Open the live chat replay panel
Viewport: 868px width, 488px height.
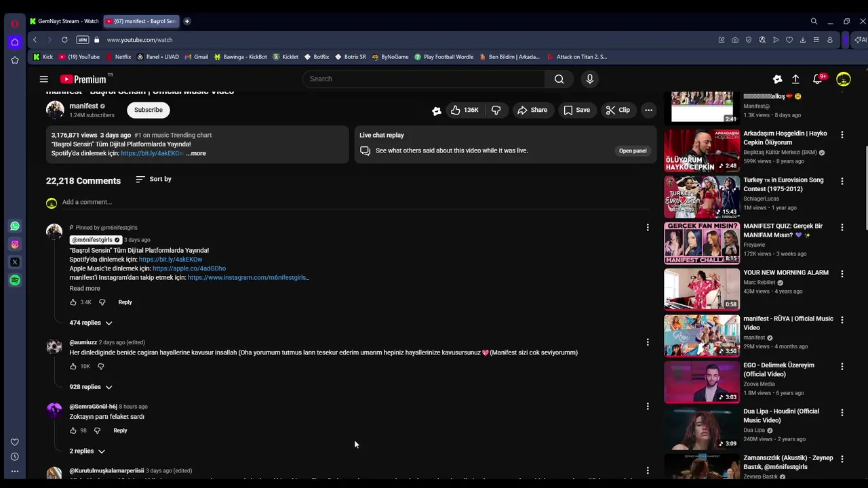633,150
